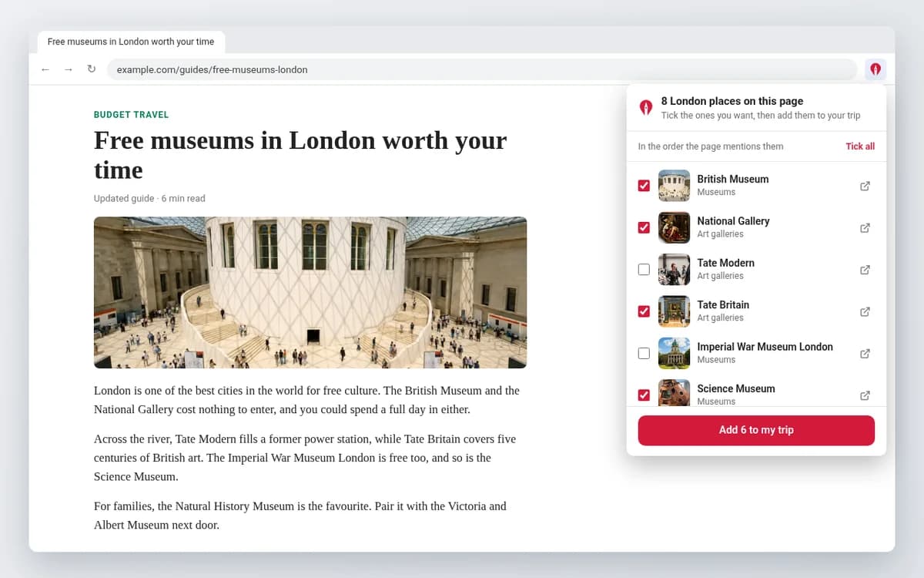Click the Science Museum thumbnail
This screenshot has height=578, width=924.
pos(674,392)
